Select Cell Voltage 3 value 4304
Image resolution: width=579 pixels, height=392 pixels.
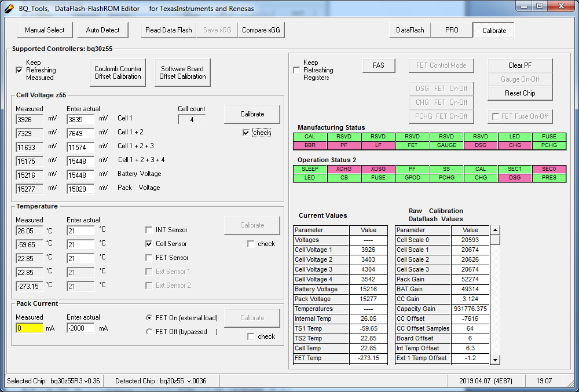click(x=368, y=269)
